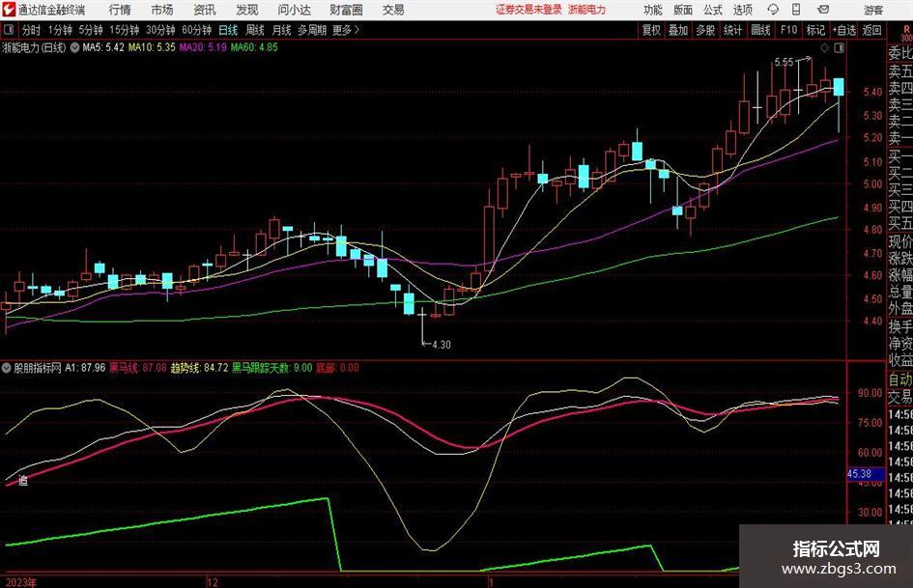Open the 财富圈 menu
Image resolution: width=913 pixels, height=588 pixels.
pos(346,10)
